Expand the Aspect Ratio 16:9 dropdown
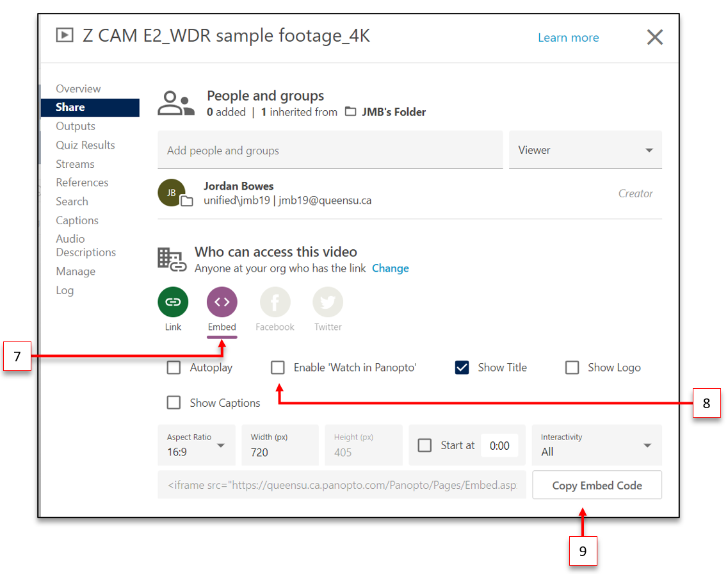728x574 pixels. click(197, 445)
